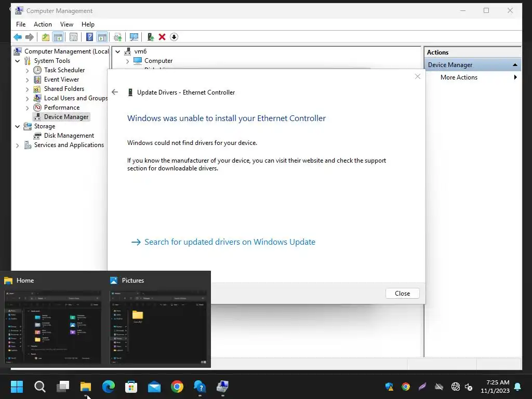
Task: Click the Close button in driver dialog
Action: point(403,294)
